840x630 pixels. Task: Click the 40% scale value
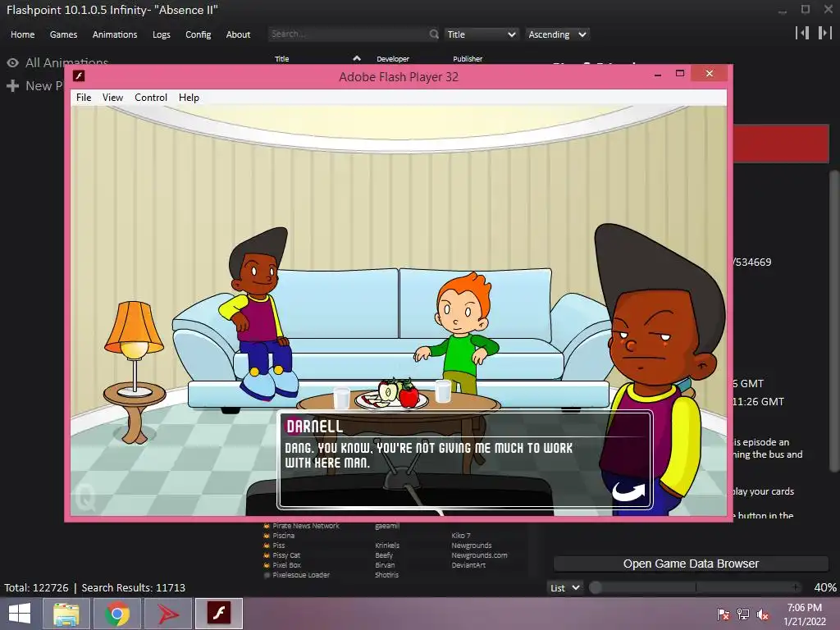[x=825, y=587]
